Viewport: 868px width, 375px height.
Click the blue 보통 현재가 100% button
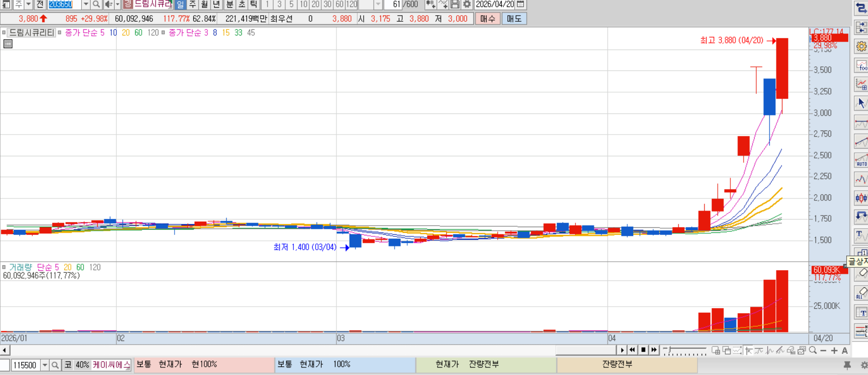pos(345,364)
